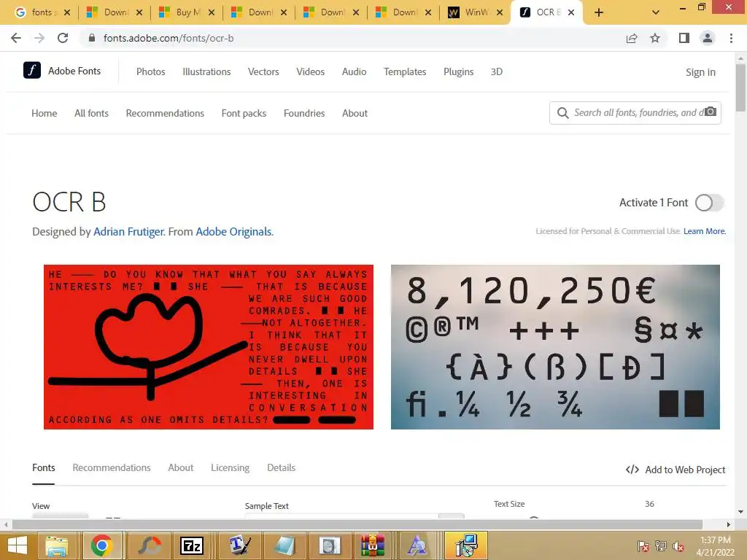
Task: Open Illustrations in the top navigation
Action: [x=206, y=71]
